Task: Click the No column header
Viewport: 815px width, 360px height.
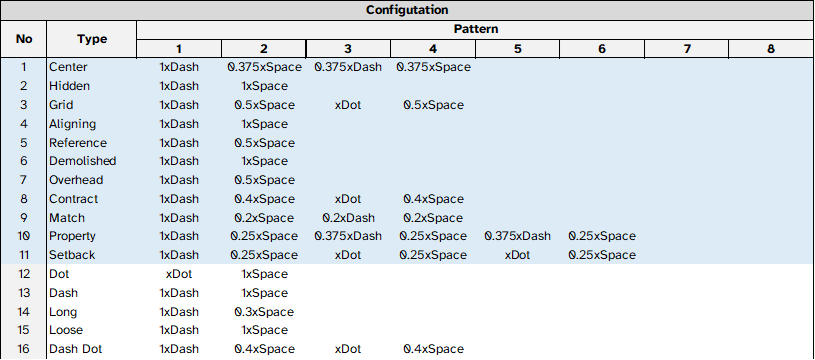Action: pos(23,39)
